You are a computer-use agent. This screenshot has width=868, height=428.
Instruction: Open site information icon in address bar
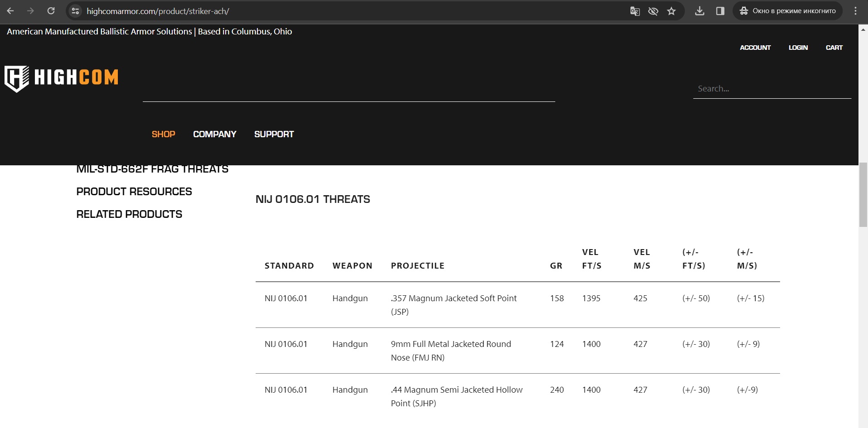tap(76, 11)
